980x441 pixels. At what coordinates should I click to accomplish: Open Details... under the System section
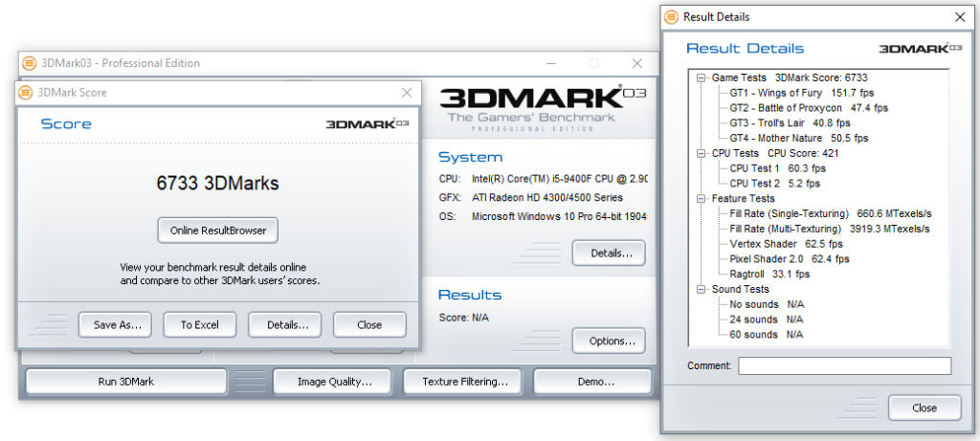coord(608,254)
